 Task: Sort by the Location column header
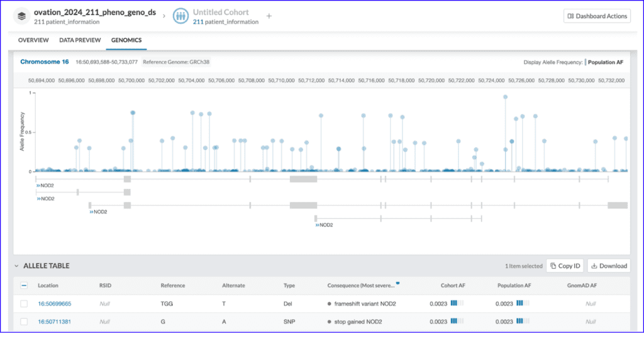(x=48, y=285)
